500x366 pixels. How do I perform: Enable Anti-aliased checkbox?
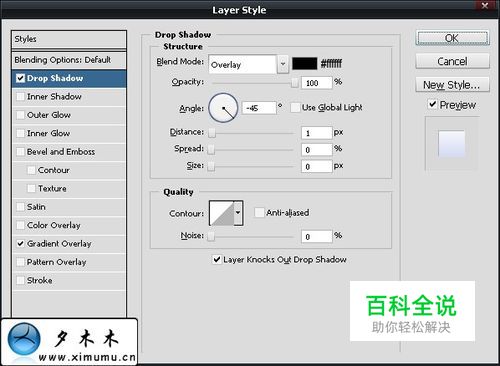[x=259, y=212]
